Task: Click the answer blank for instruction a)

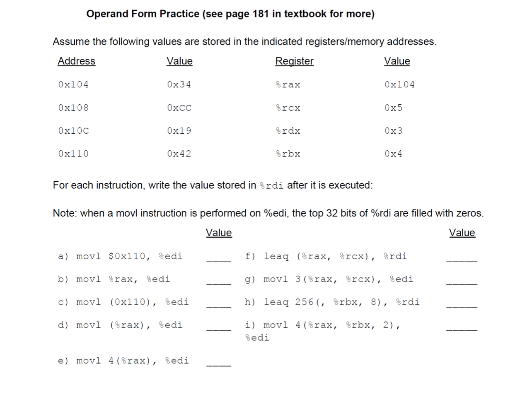Action: click(219, 261)
